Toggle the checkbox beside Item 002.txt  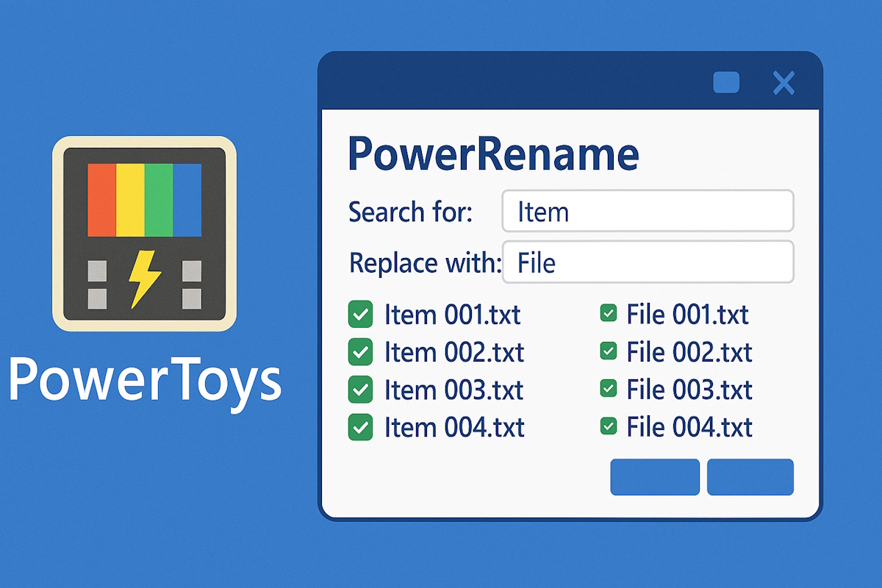tap(360, 352)
